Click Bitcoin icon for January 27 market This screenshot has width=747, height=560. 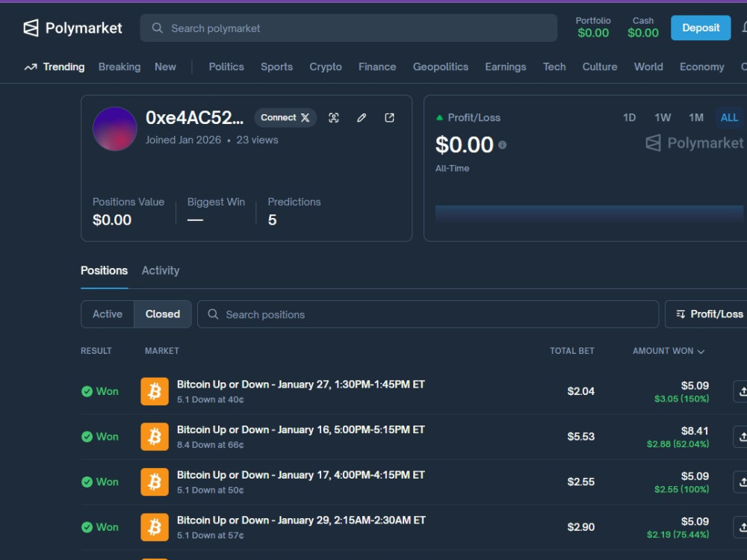point(155,391)
